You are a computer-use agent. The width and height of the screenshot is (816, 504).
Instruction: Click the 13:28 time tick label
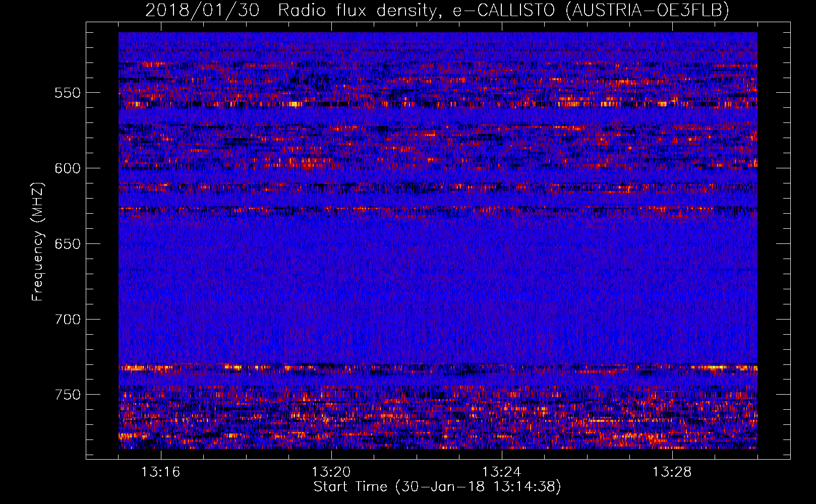tap(672, 472)
